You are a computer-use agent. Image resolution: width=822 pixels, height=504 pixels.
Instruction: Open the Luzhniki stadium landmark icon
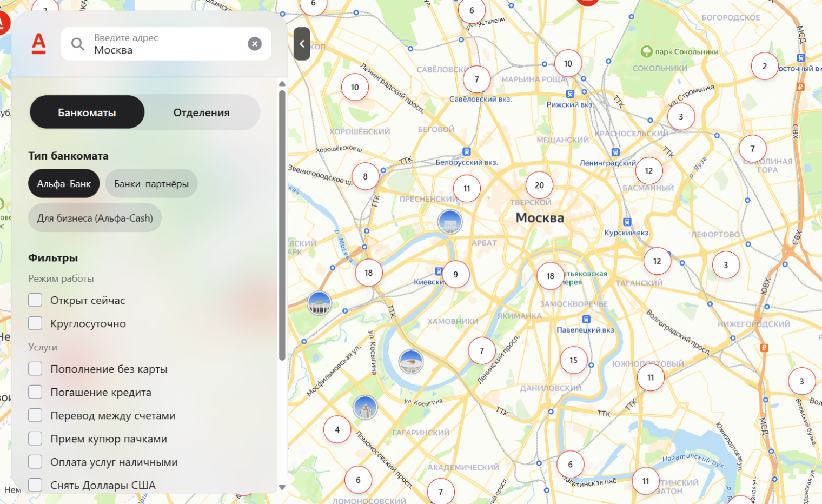coord(411,361)
